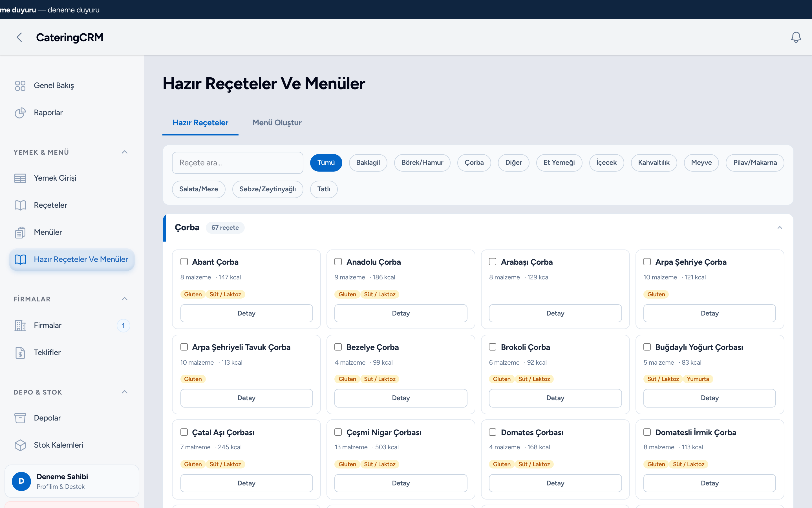
Task: Filter recipes by Baklagil
Action: (x=368, y=163)
